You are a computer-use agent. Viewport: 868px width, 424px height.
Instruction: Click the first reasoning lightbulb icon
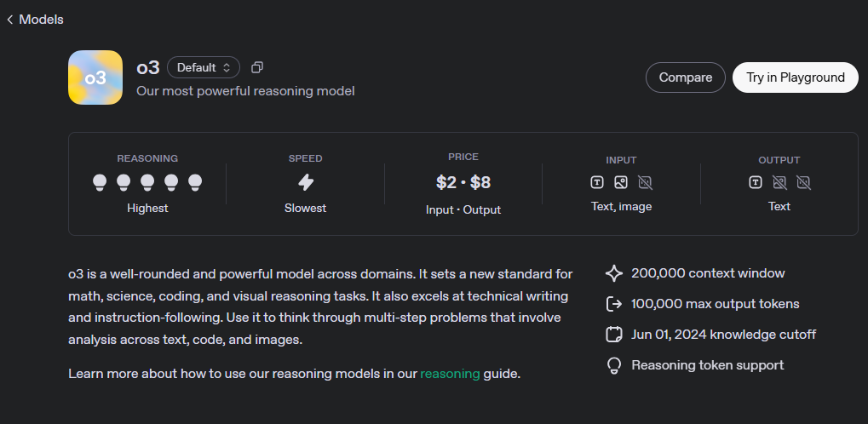tap(100, 181)
